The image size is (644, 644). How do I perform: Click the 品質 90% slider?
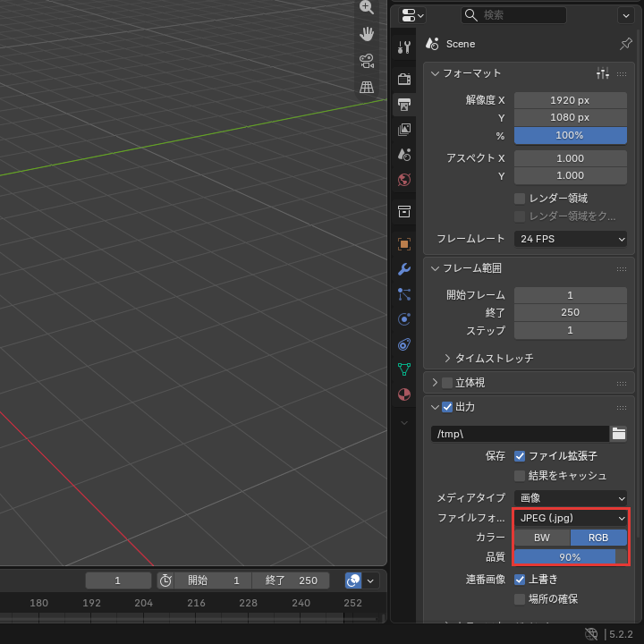[x=571, y=557]
